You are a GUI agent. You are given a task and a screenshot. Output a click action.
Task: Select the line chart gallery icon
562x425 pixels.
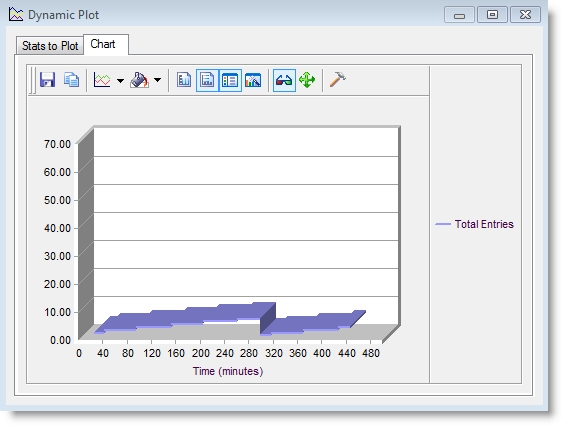click(x=102, y=80)
